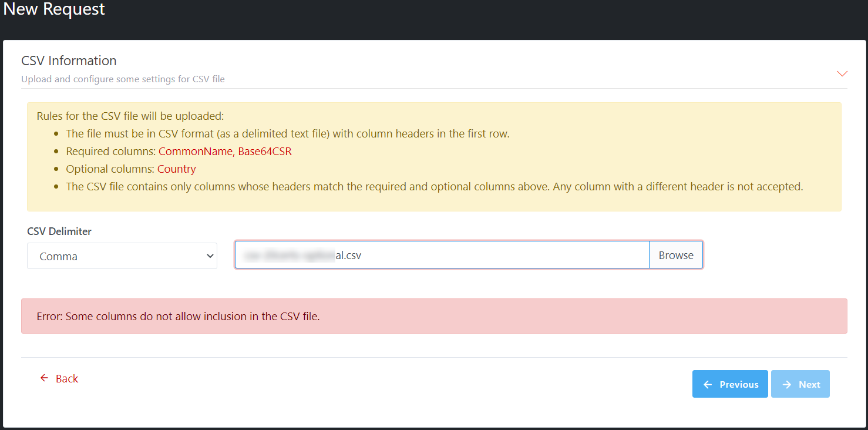Click the right arrow icon on Next button
This screenshot has height=430, width=868.
point(787,384)
